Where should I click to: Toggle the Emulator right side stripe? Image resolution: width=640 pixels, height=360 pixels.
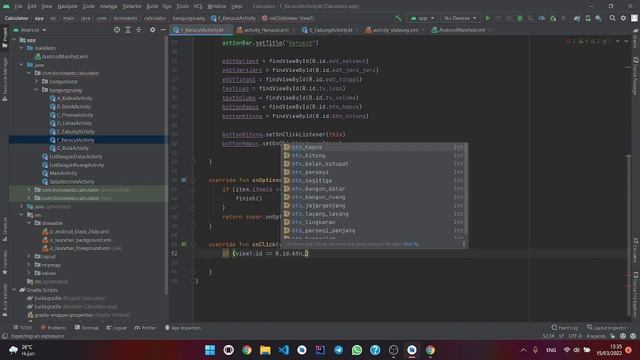[636, 251]
